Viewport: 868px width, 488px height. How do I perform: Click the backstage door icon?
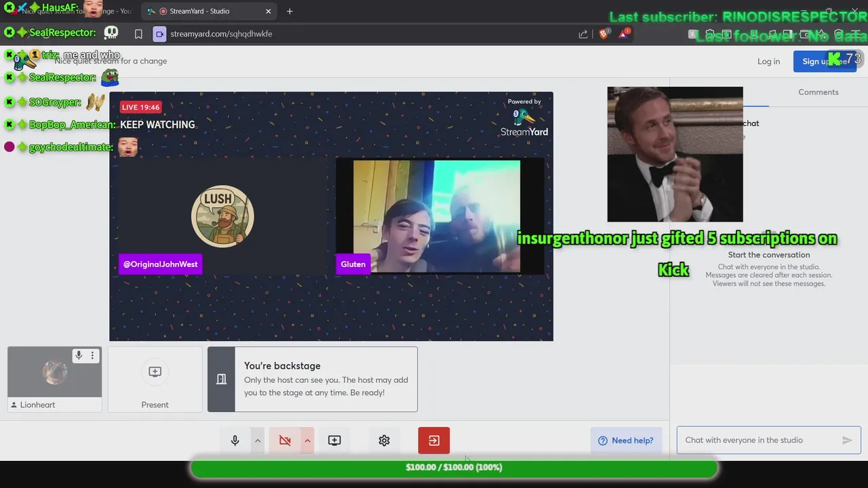[221, 380]
